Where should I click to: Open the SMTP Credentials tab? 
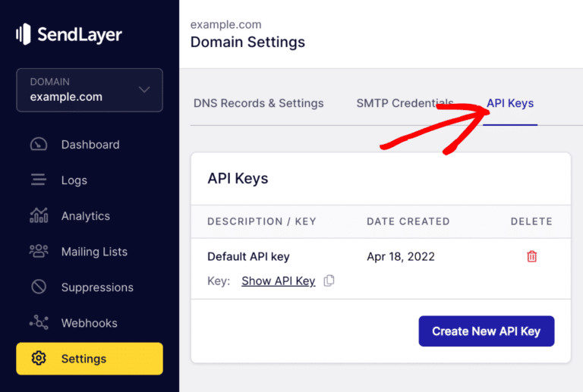(405, 103)
